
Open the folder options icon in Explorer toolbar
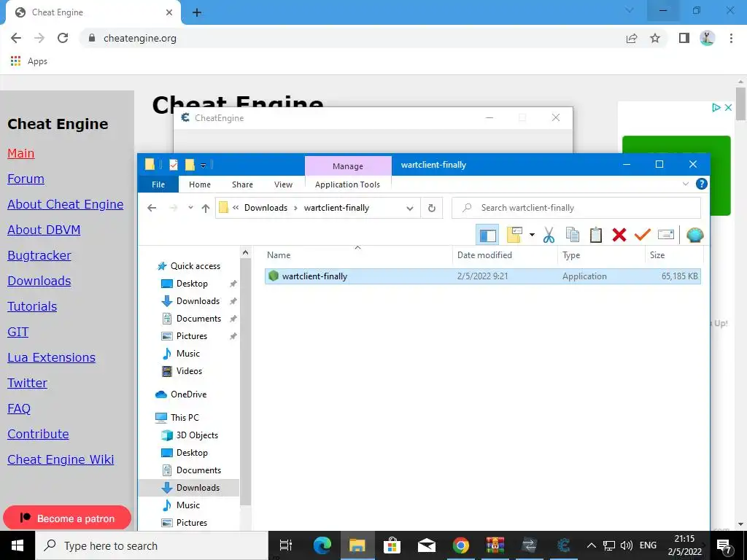pyautogui.click(x=514, y=235)
